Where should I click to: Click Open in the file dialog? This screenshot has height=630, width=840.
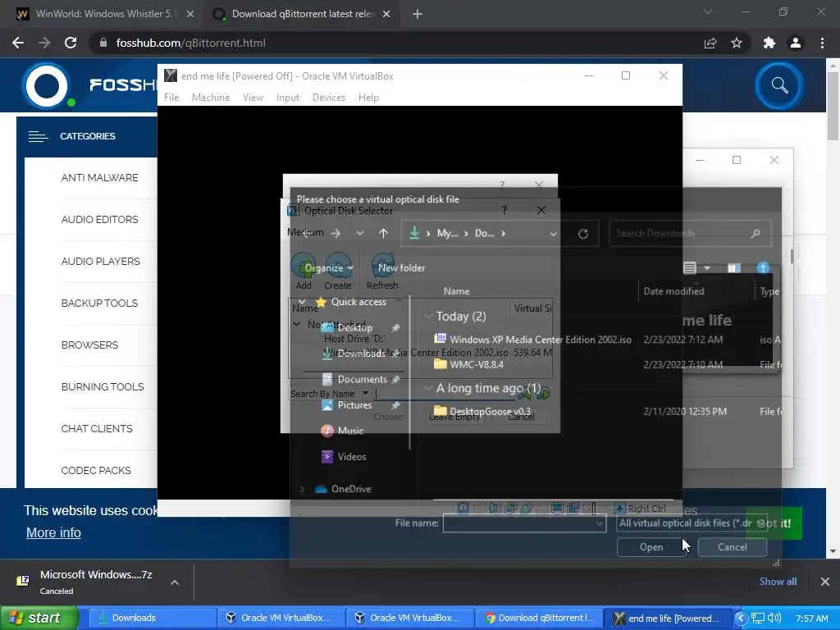pos(651,547)
